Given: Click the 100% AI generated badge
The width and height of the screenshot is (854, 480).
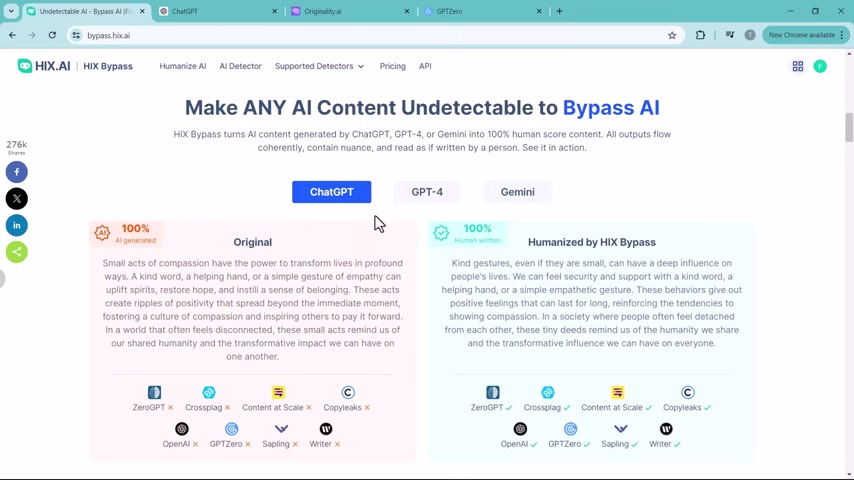Looking at the screenshot, I should pyautogui.click(x=125, y=233).
